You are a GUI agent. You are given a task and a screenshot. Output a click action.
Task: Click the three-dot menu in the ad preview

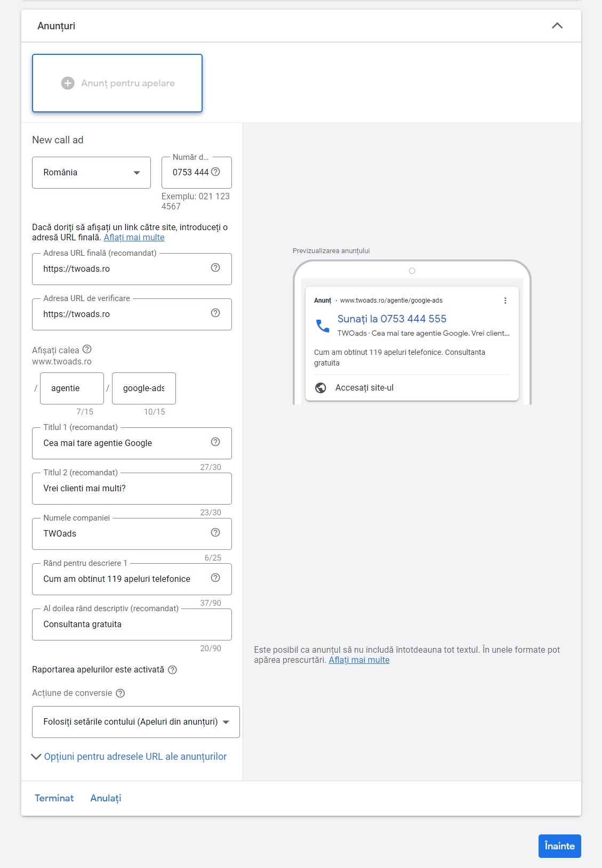(505, 301)
